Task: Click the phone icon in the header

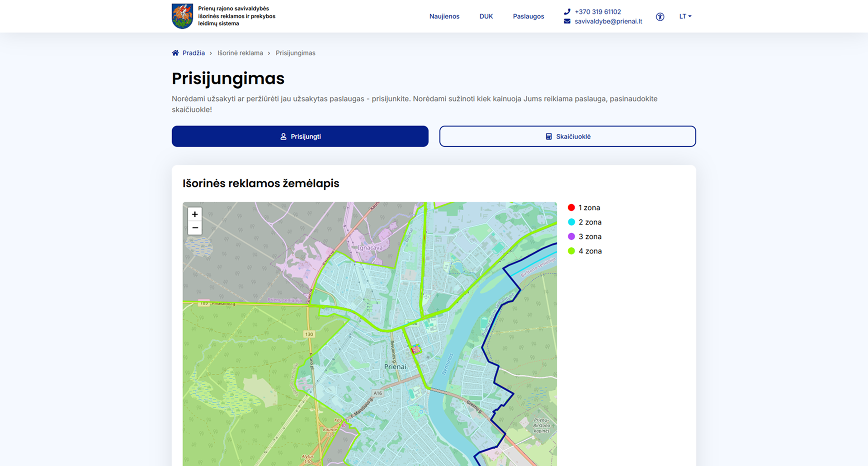Action: point(567,12)
